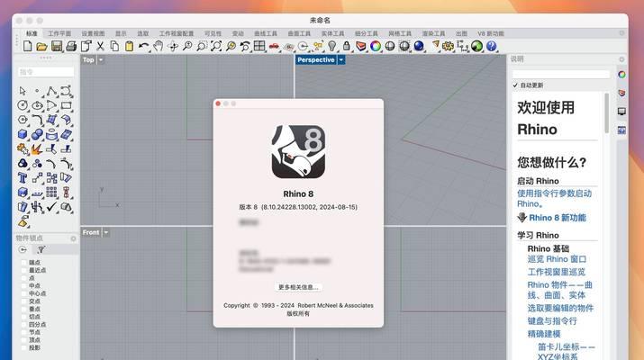644x360 pixels.
Task: Switch to the 标准 toolbar tab
Action: click(x=32, y=33)
